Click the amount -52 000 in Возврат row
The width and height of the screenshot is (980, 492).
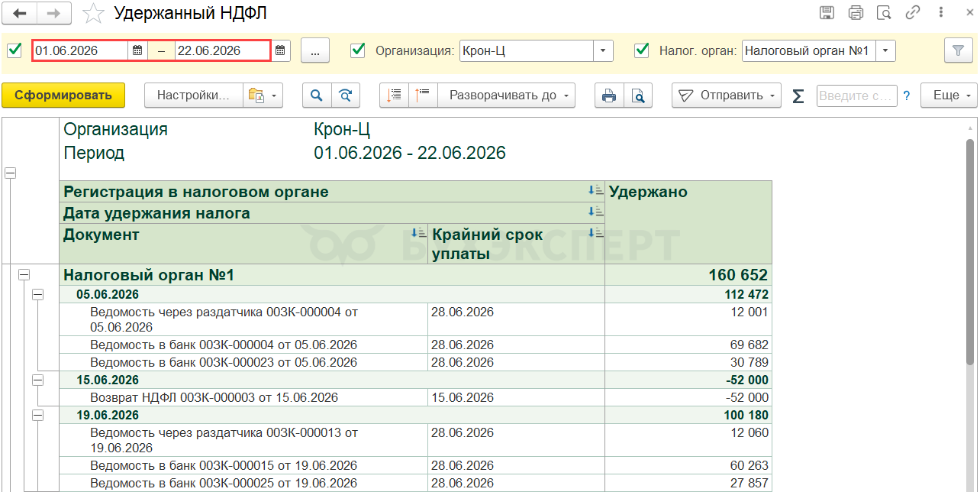(688, 397)
